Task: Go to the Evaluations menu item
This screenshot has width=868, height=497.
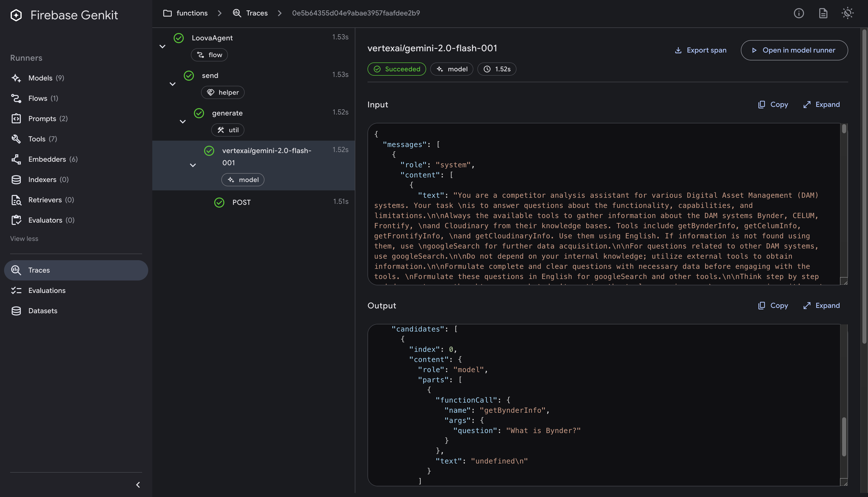Action: click(x=47, y=290)
